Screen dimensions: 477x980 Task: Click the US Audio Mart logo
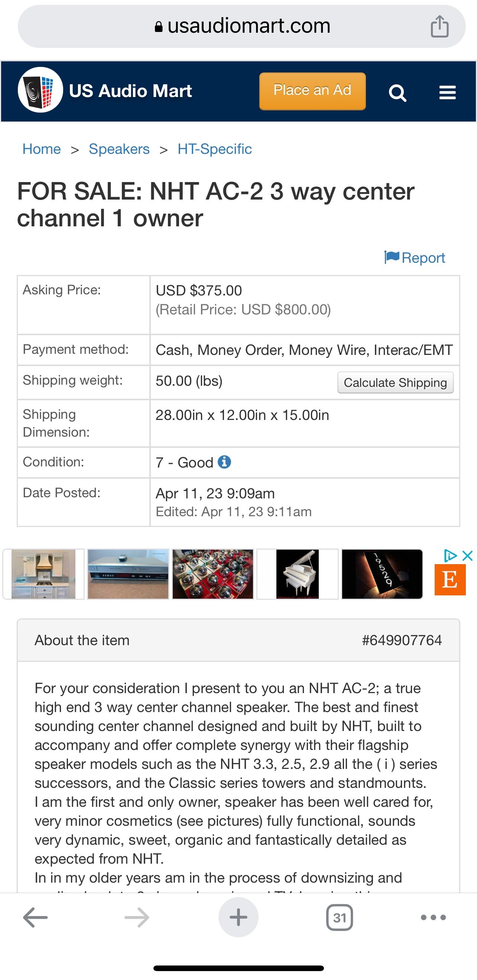pos(40,90)
